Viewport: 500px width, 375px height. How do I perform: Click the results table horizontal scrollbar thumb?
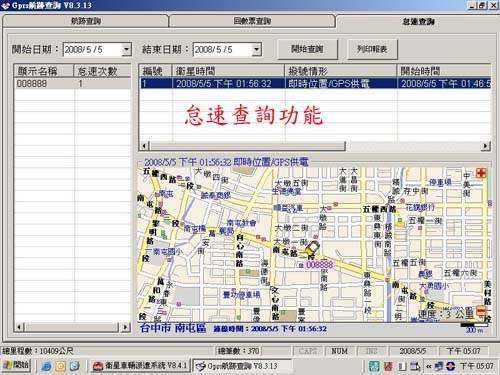(248, 146)
